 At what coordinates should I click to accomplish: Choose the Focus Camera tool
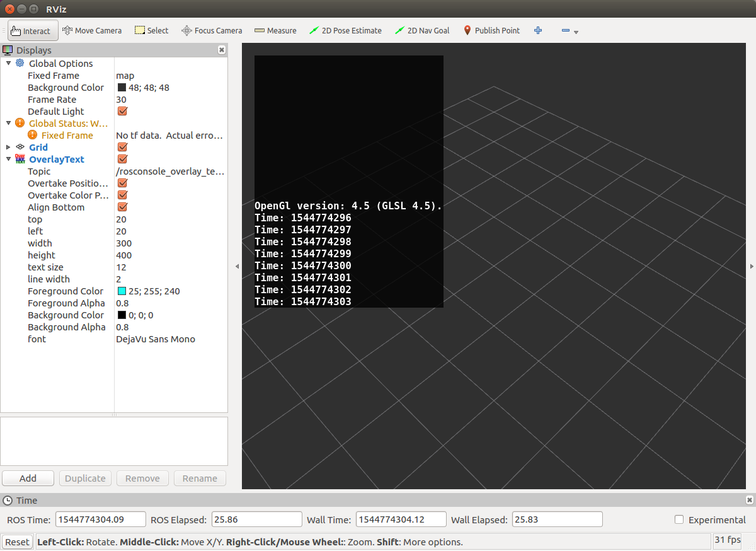(x=212, y=30)
